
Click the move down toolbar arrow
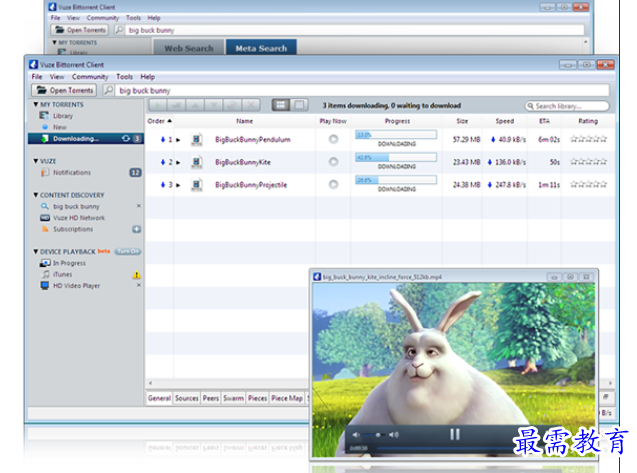coord(214,106)
